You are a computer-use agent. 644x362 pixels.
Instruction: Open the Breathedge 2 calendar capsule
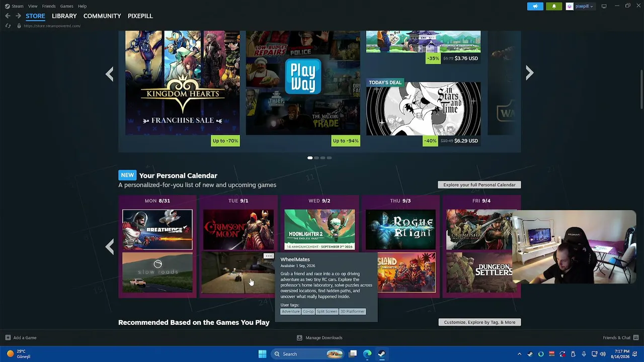157,230
